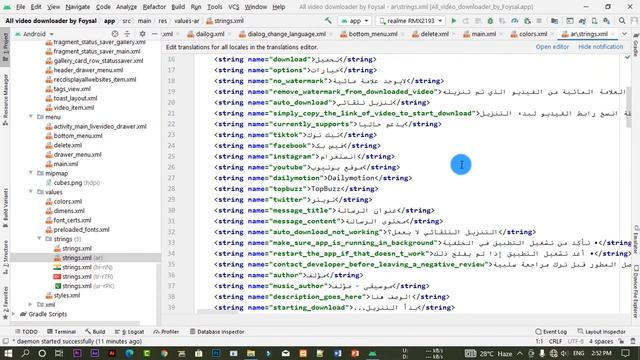Click the Open editor link

click(x=552, y=47)
